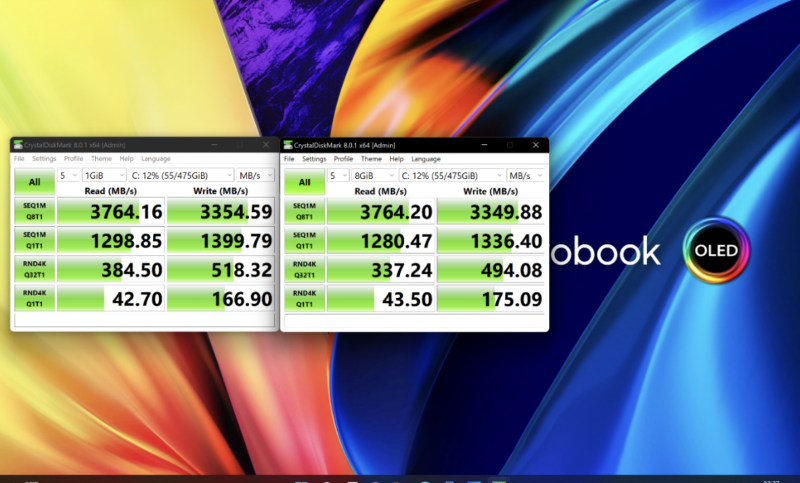
Task: Open the Theme menu in the 1GiB window
Action: (x=102, y=159)
